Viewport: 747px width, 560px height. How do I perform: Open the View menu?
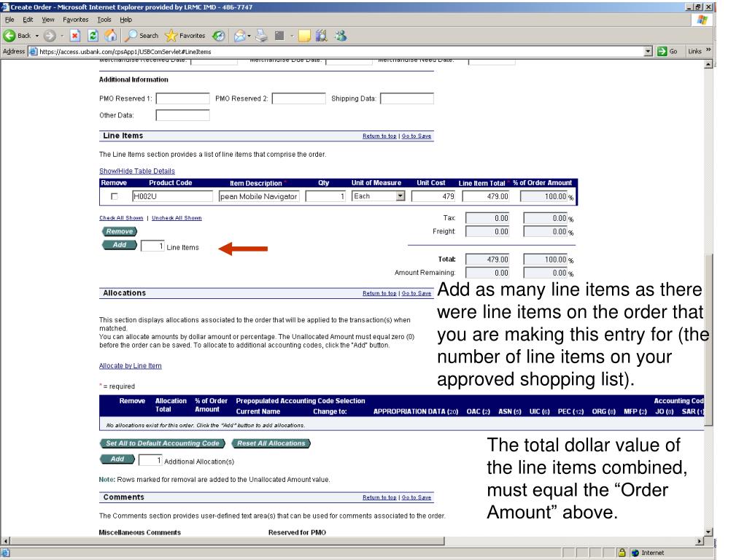[x=48, y=20]
